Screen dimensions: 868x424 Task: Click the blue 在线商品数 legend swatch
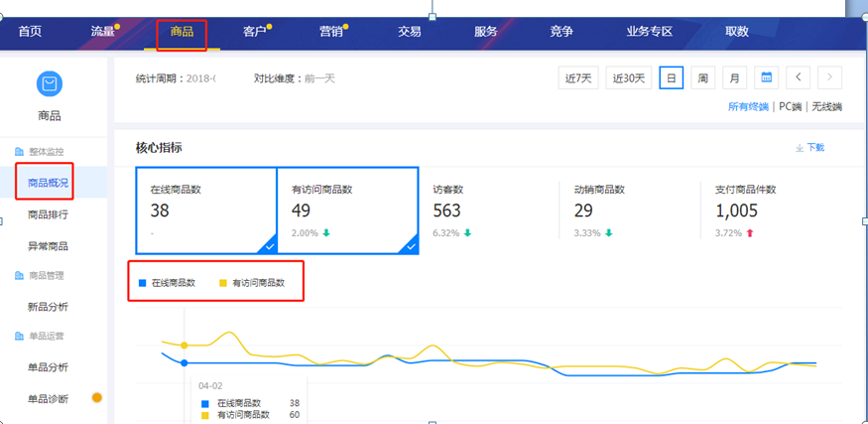pyautogui.click(x=142, y=283)
